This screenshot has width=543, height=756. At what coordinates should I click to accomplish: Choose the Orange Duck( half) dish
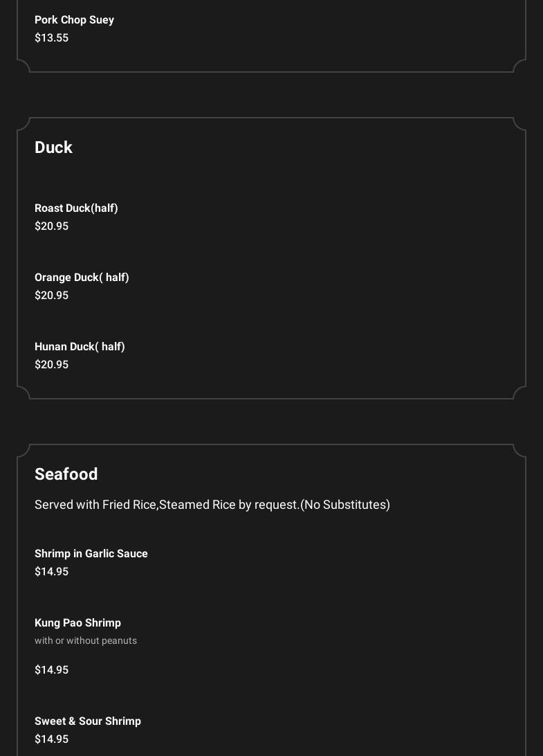(x=82, y=278)
